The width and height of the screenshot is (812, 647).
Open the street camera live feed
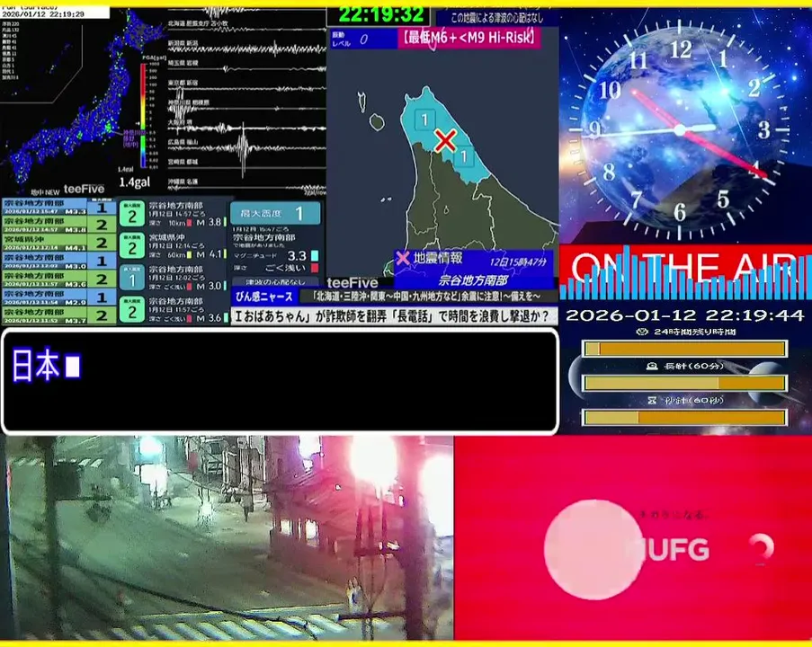tap(227, 537)
